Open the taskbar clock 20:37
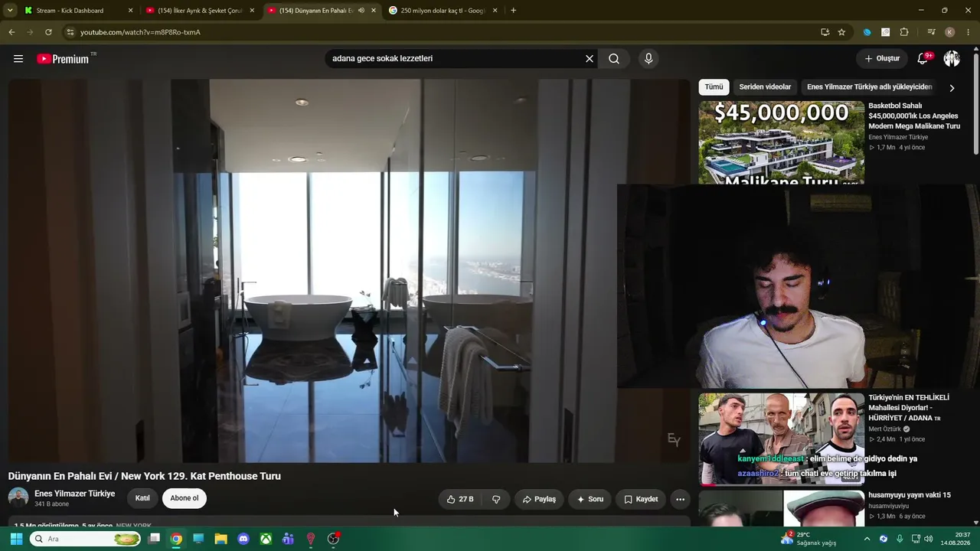 (957, 539)
